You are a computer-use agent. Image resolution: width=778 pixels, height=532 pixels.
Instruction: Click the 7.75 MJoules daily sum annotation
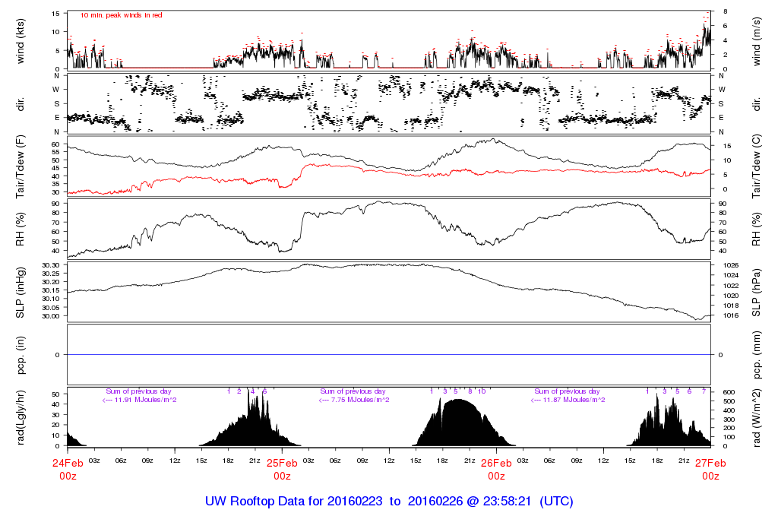coord(354,400)
